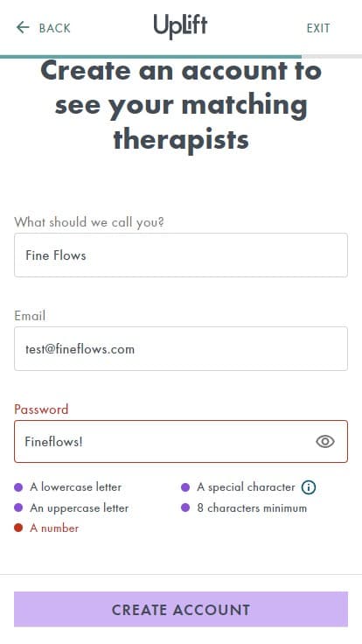Click the purple dot beside 8 characters minimum

pos(185,507)
